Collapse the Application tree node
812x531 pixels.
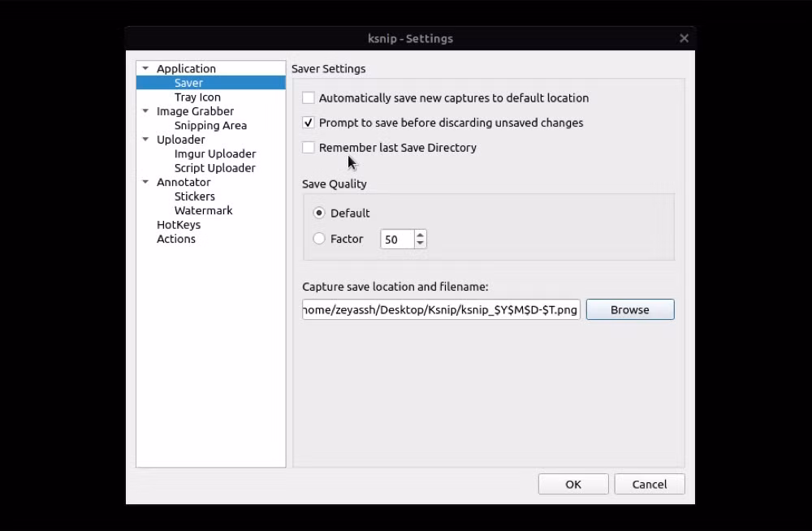click(145, 68)
